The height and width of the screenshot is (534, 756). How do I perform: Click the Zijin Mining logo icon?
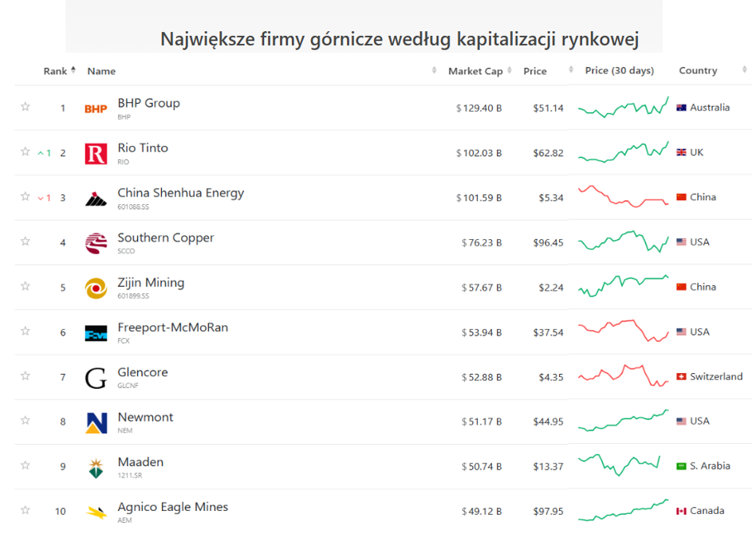(x=96, y=289)
